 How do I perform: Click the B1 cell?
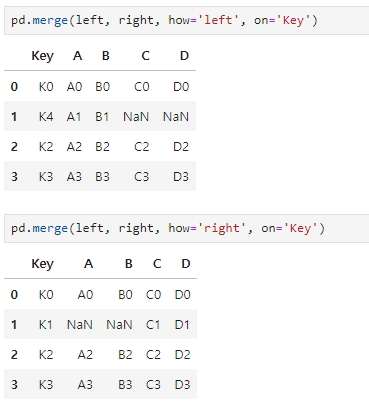click(x=102, y=117)
